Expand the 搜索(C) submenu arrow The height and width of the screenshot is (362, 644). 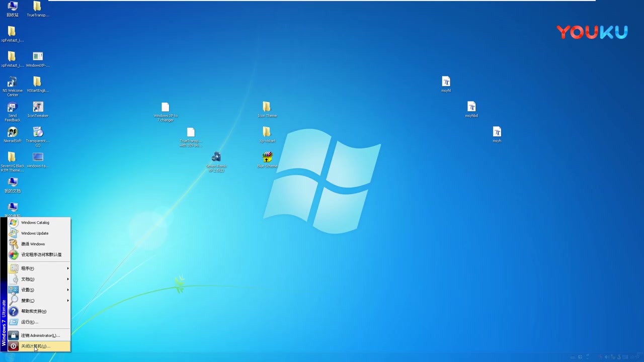[68, 301]
